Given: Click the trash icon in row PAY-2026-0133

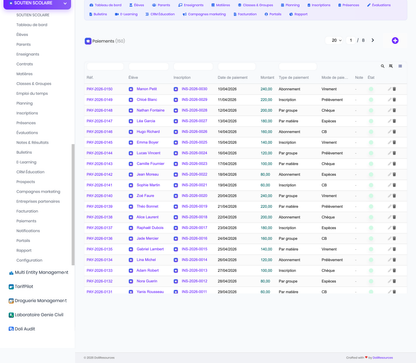Looking at the screenshot, I should point(394,270).
